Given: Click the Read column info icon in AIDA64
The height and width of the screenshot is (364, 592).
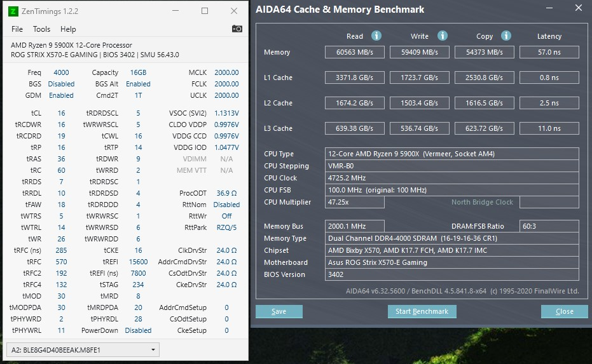Looking at the screenshot, I should click(376, 36).
